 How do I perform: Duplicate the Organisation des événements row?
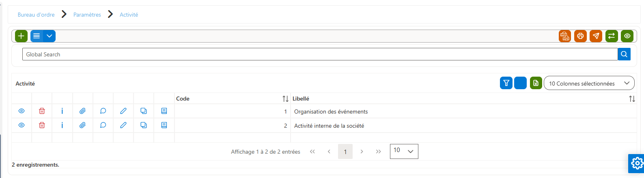pyautogui.click(x=144, y=111)
